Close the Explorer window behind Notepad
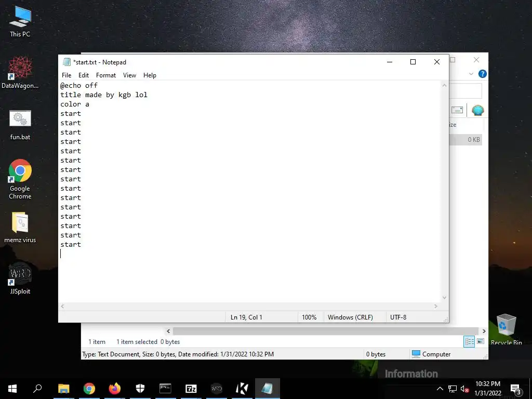The width and height of the screenshot is (532, 399). click(x=476, y=60)
